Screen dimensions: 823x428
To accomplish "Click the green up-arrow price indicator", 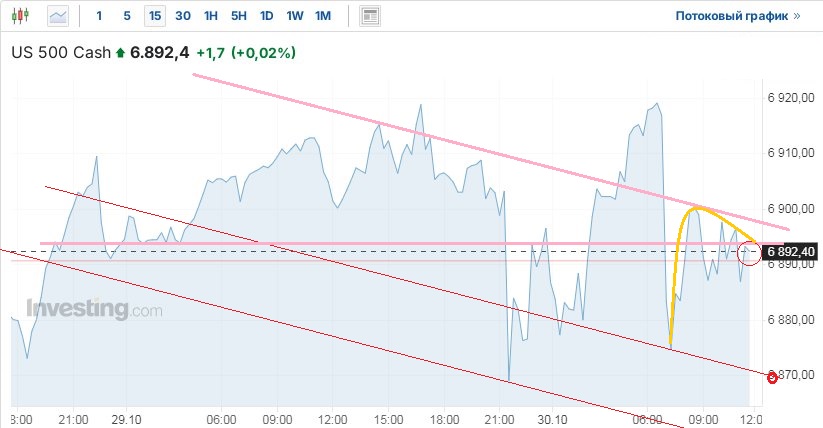I will (121, 53).
